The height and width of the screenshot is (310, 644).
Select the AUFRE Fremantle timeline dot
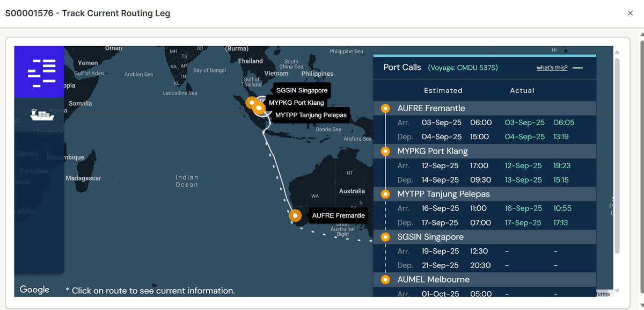(385, 109)
